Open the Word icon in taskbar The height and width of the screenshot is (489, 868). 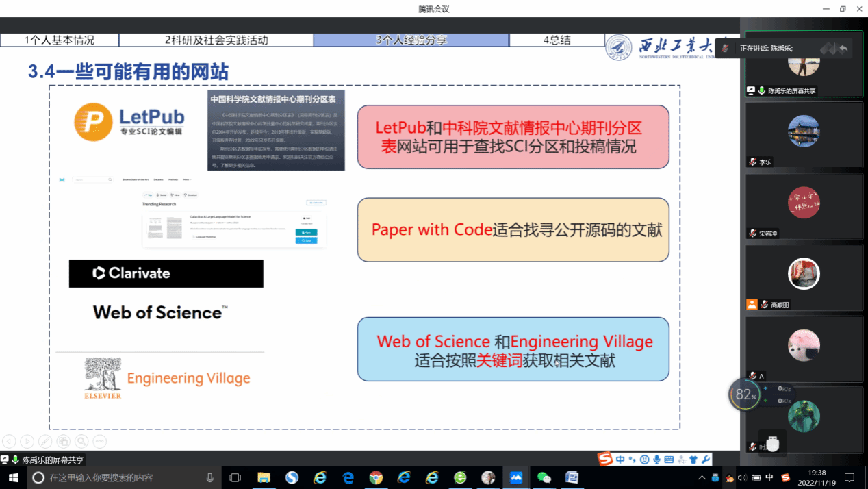point(572,477)
